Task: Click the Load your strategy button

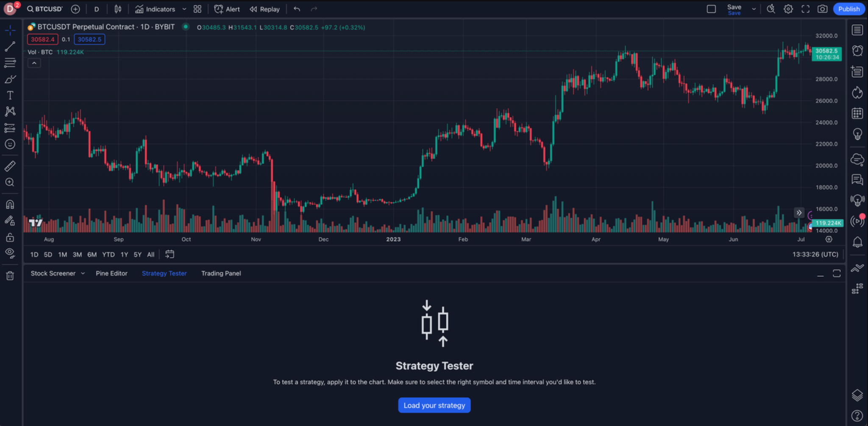Action: point(434,405)
